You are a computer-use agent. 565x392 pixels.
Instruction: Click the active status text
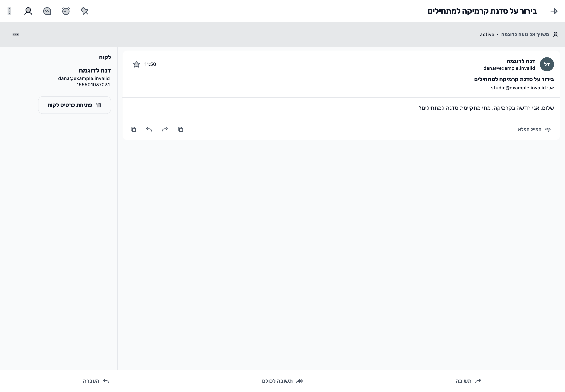(487, 34)
